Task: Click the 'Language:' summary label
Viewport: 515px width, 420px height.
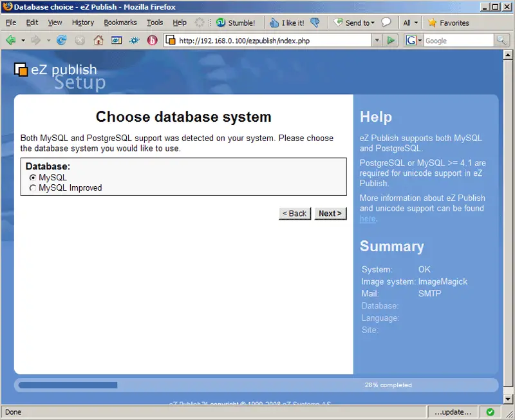Action: click(380, 318)
